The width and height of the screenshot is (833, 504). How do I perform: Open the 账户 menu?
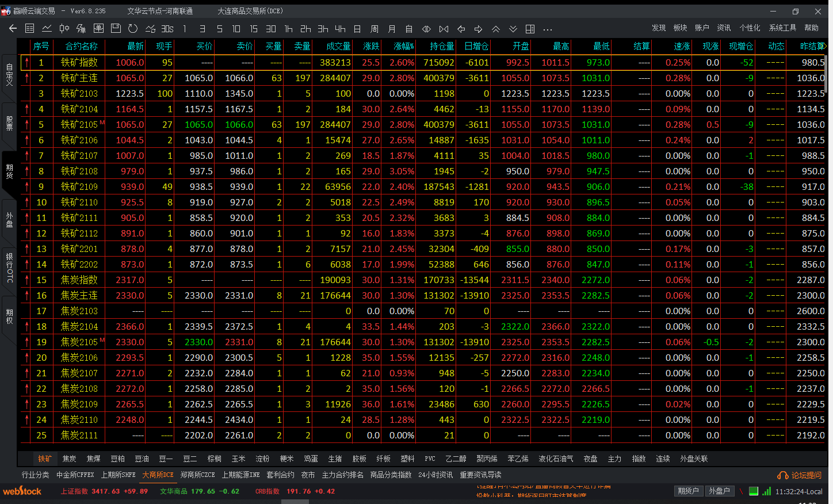[702, 28]
